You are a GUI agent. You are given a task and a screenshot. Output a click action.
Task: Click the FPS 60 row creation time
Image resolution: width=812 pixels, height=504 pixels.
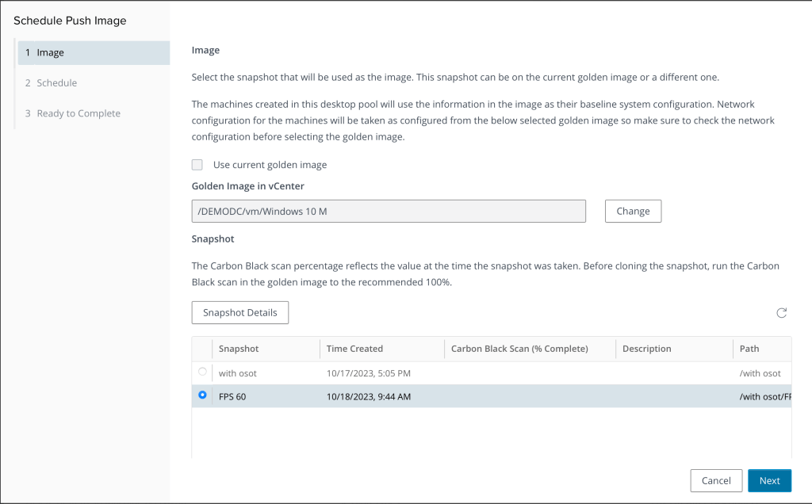(x=369, y=396)
